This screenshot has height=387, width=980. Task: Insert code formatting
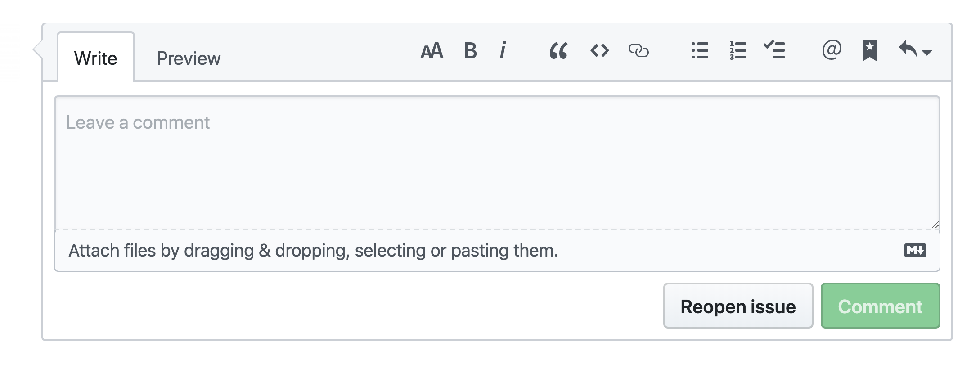[x=599, y=51]
